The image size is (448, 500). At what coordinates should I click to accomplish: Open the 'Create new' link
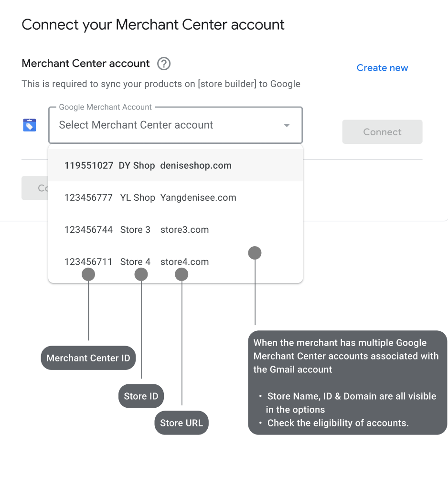(x=382, y=68)
